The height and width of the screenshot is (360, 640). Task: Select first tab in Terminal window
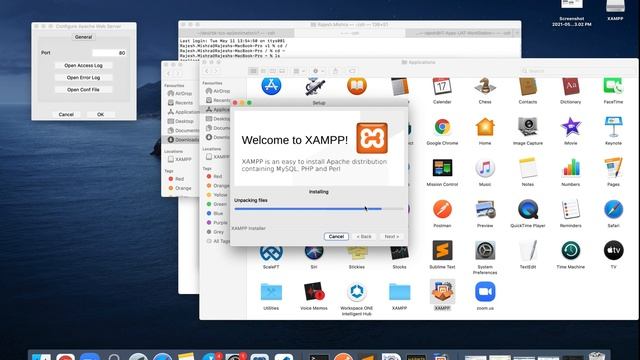[x=237, y=33]
